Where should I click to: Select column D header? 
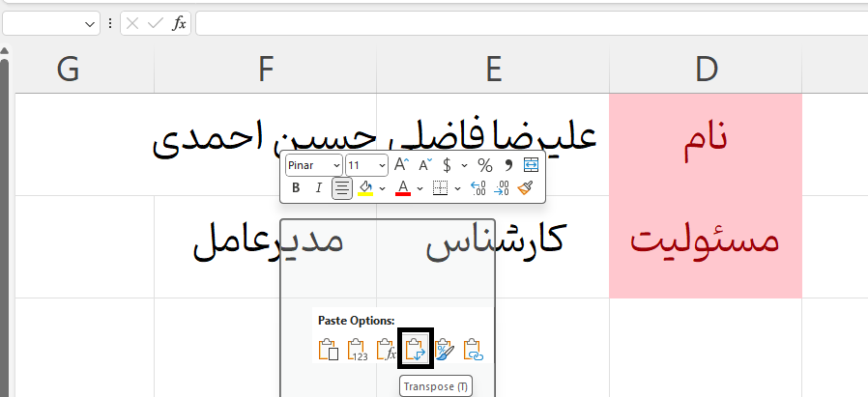coord(706,69)
